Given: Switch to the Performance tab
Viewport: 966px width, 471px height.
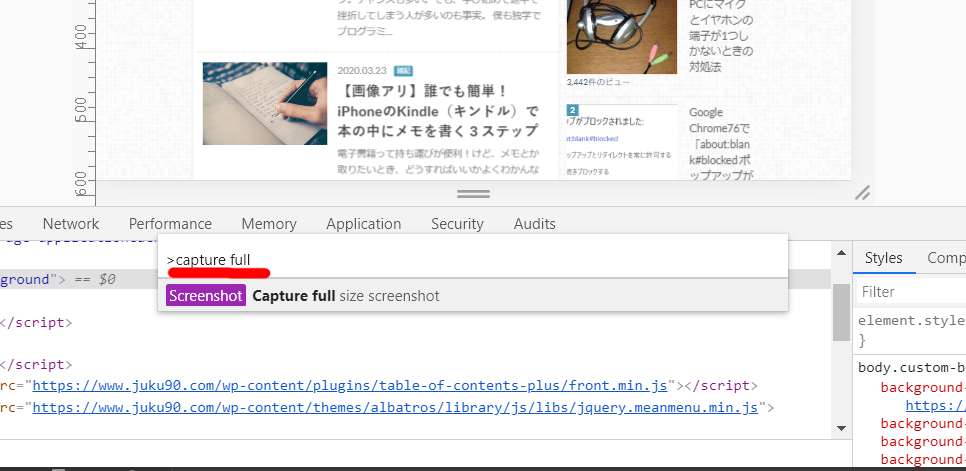Looking at the screenshot, I should (x=170, y=223).
